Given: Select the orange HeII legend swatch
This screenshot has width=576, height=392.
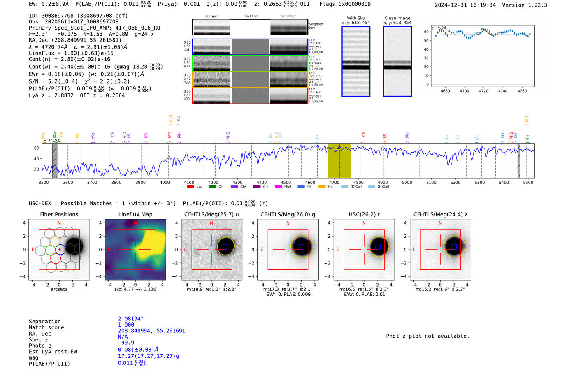Looking at the screenshot, I should pos(322,186).
